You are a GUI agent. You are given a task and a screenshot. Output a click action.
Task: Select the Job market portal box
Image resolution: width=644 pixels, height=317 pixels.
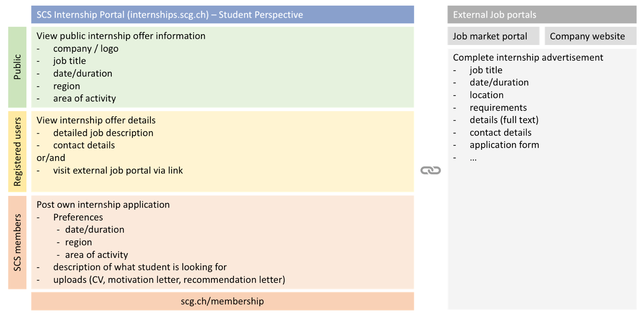(493, 36)
